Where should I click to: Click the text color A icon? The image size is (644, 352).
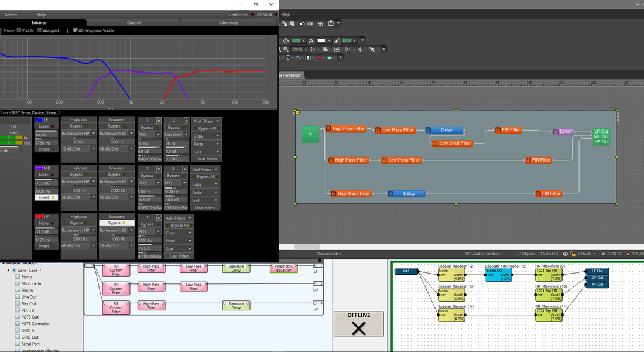click(311, 40)
